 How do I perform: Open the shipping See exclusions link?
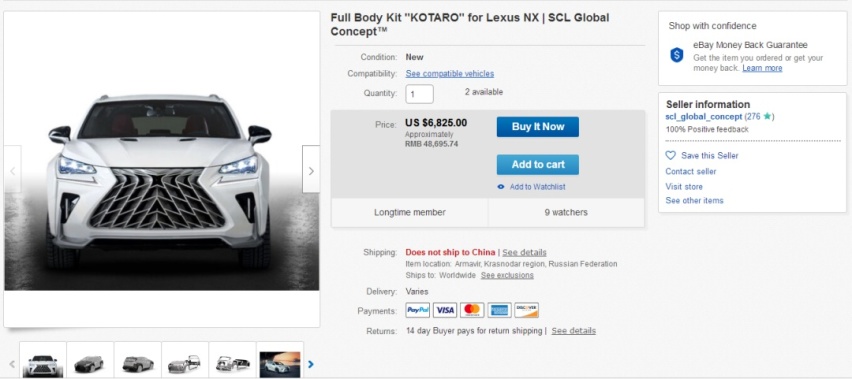pos(507,275)
